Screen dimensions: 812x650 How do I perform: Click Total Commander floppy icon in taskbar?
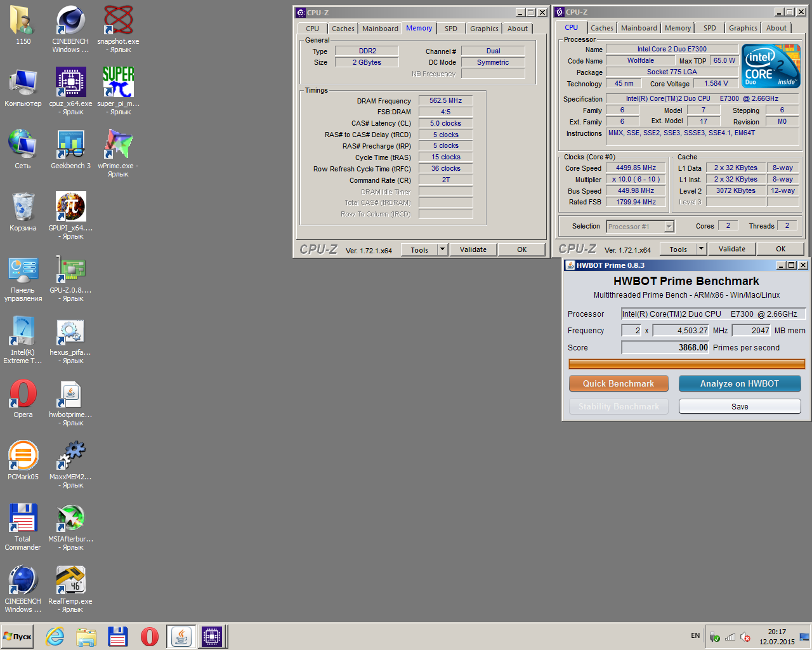(x=118, y=636)
